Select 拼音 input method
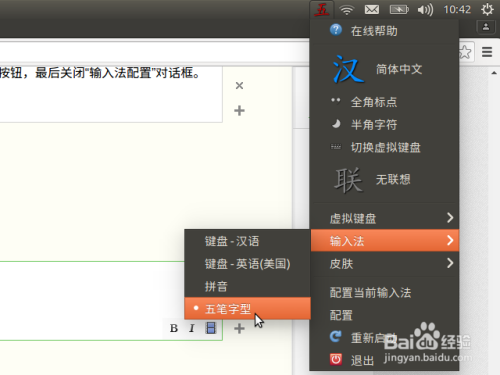This screenshot has height=375, width=500. [247, 286]
